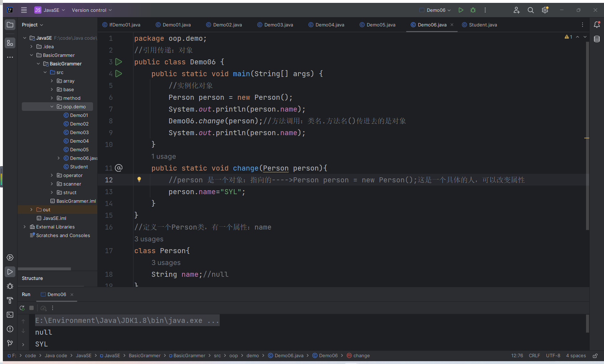Open the Structure tool window icon

coord(10,43)
